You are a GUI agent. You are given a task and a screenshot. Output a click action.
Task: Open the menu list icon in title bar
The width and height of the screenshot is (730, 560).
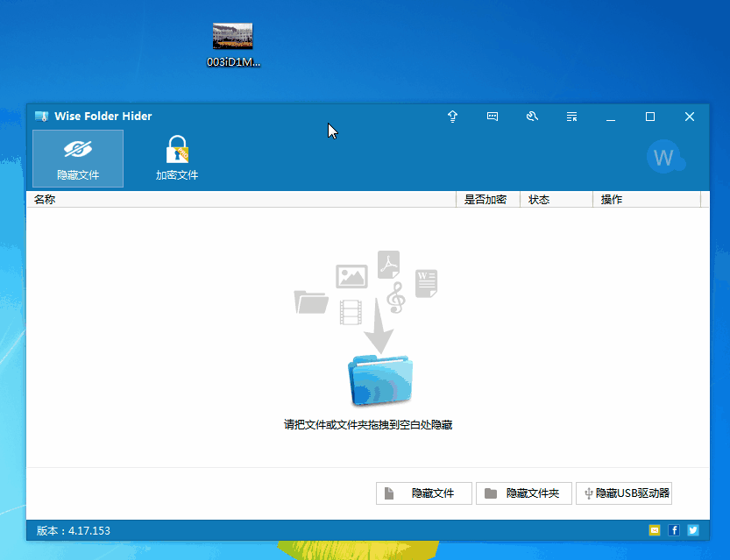571,117
